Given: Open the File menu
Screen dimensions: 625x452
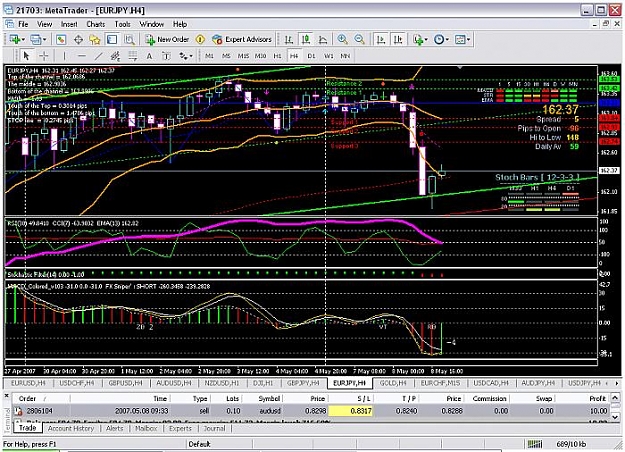Looking at the screenshot, I should click(x=23, y=24).
